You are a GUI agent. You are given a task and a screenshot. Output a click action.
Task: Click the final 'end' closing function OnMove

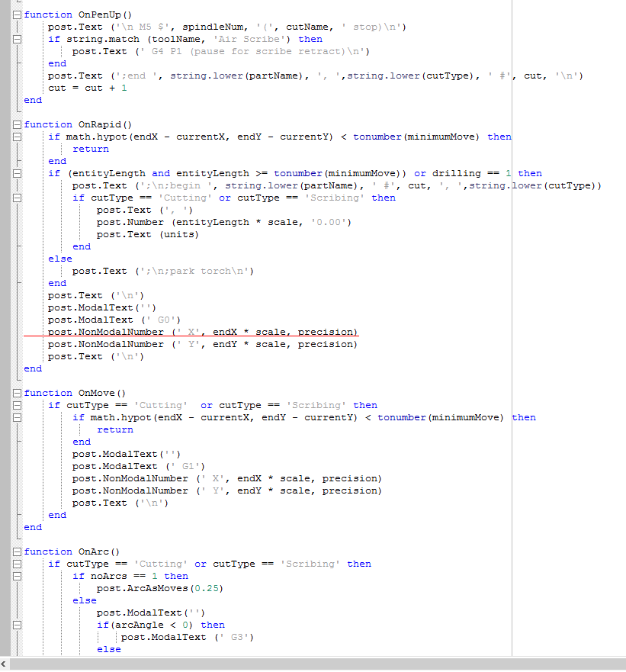coord(33,527)
